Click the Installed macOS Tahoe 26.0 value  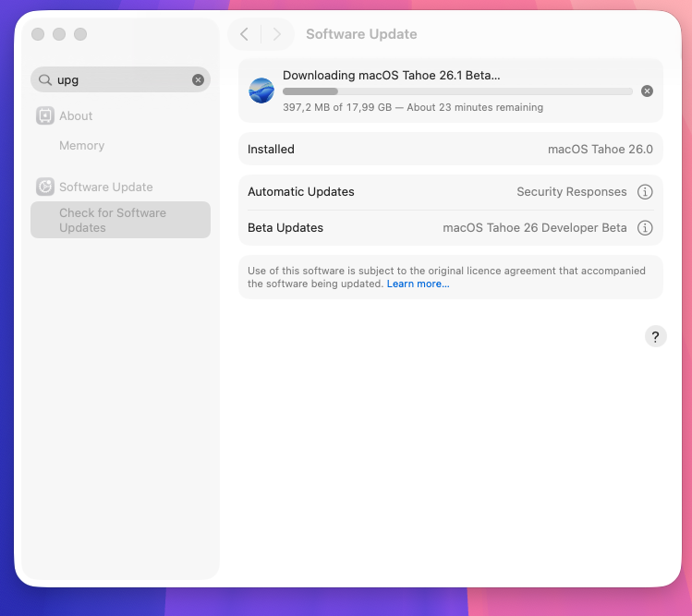(600, 149)
